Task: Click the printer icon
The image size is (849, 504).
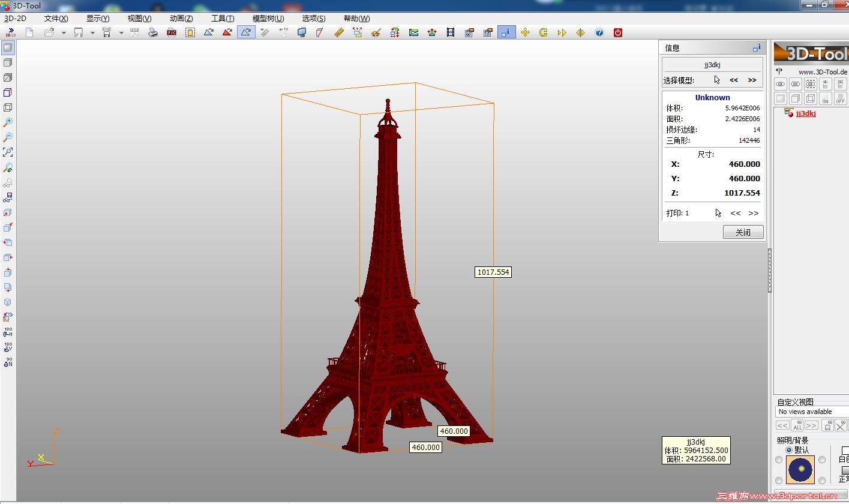Action: (x=153, y=32)
